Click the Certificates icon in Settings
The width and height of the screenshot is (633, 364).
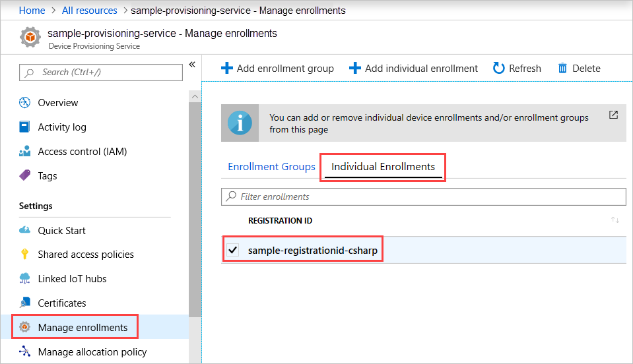tap(24, 302)
